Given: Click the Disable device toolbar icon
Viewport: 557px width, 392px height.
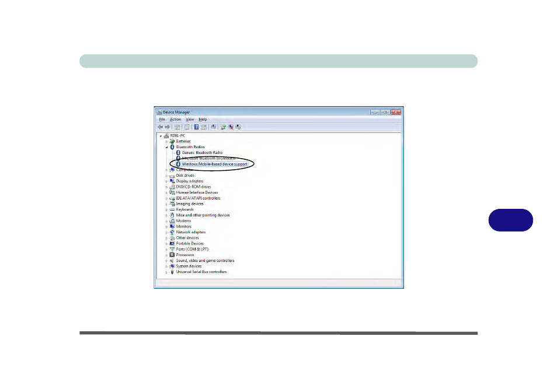Looking at the screenshot, I should point(238,127).
